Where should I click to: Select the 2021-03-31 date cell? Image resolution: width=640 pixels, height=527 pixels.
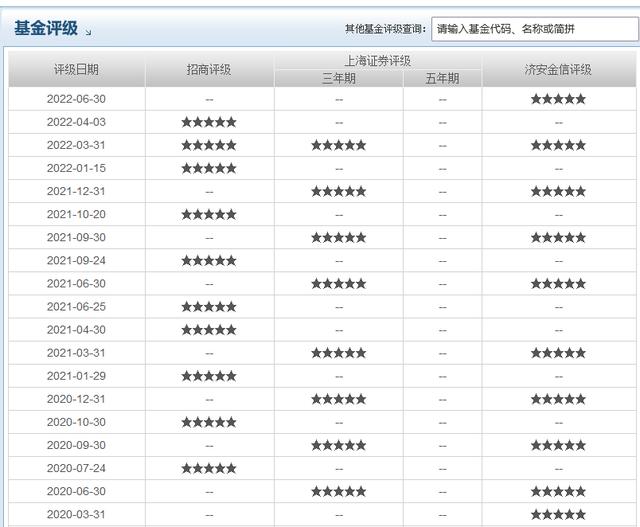(x=76, y=353)
